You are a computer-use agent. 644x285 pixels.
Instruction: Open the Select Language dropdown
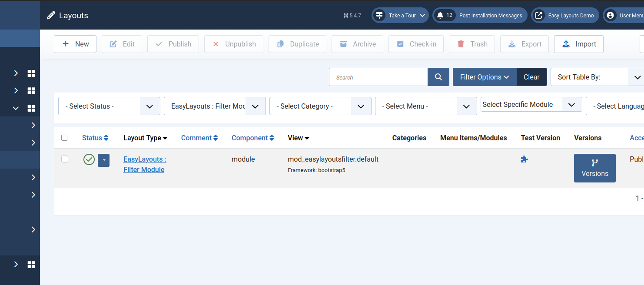tap(615, 106)
